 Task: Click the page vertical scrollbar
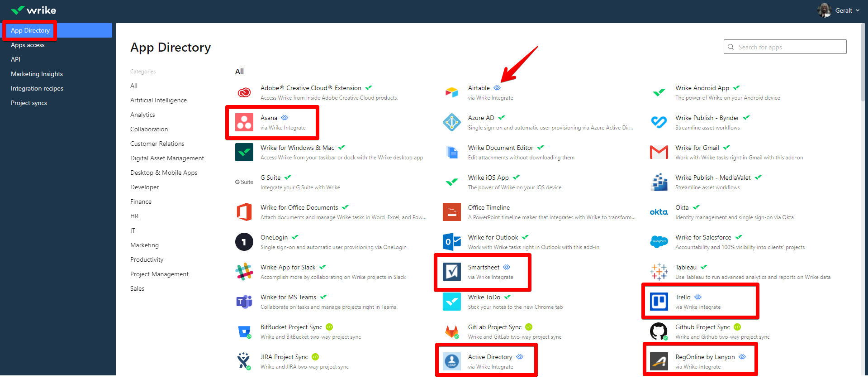(864, 63)
